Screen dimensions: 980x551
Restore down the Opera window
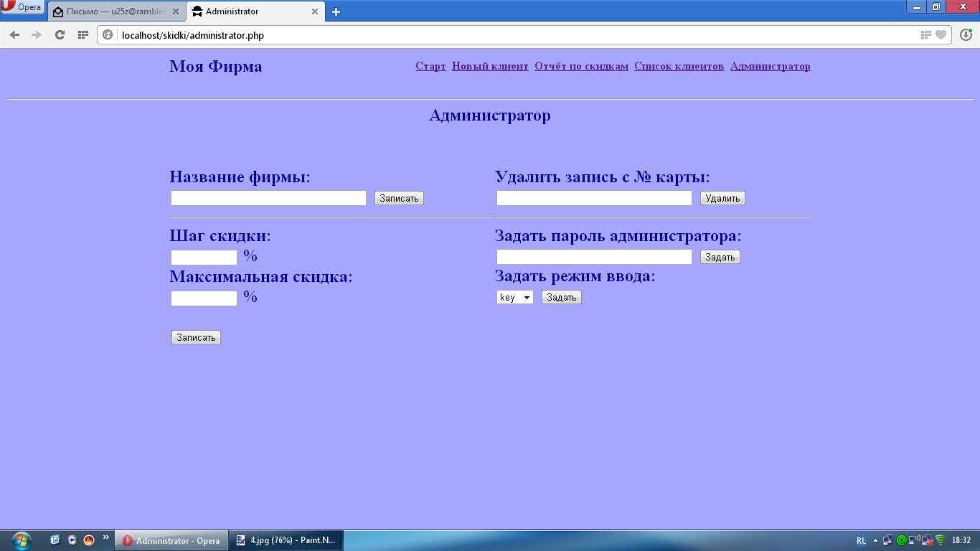point(936,7)
